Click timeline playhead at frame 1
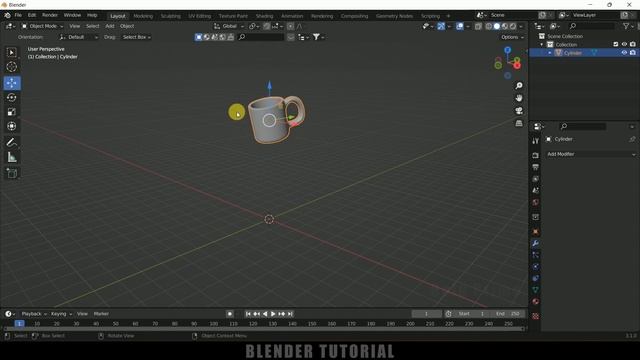640x360 pixels. point(19,324)
